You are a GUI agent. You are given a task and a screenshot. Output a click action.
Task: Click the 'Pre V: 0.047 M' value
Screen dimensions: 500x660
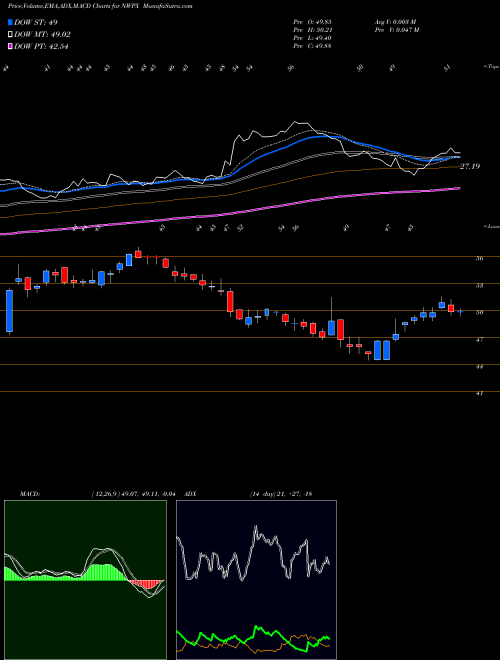[396, 30]
